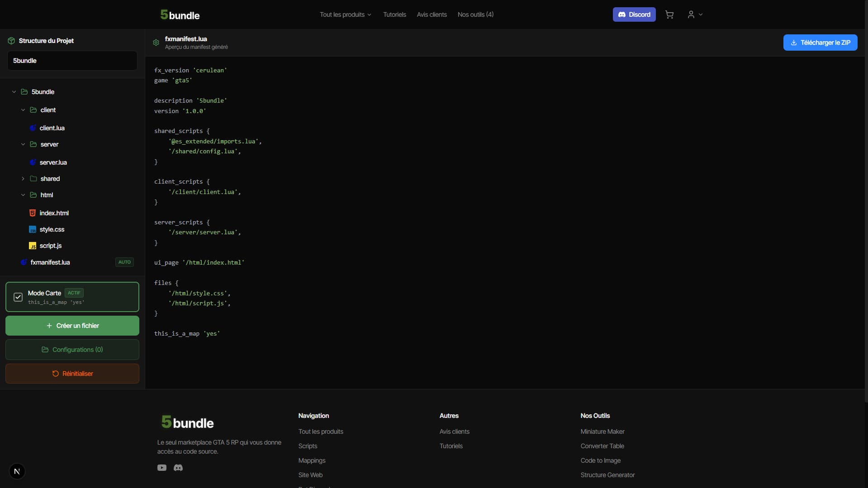The image size is (868, 488).
Task: Click Télécharger le ZIP button
Action: [x=820, y=43]
